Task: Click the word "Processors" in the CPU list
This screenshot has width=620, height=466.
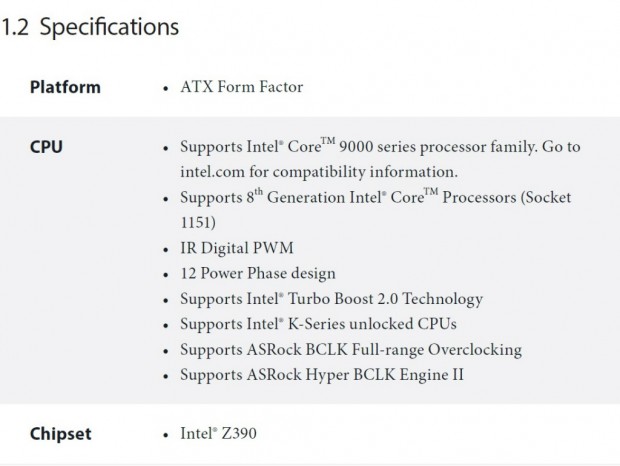Action: tap(488, 197)
